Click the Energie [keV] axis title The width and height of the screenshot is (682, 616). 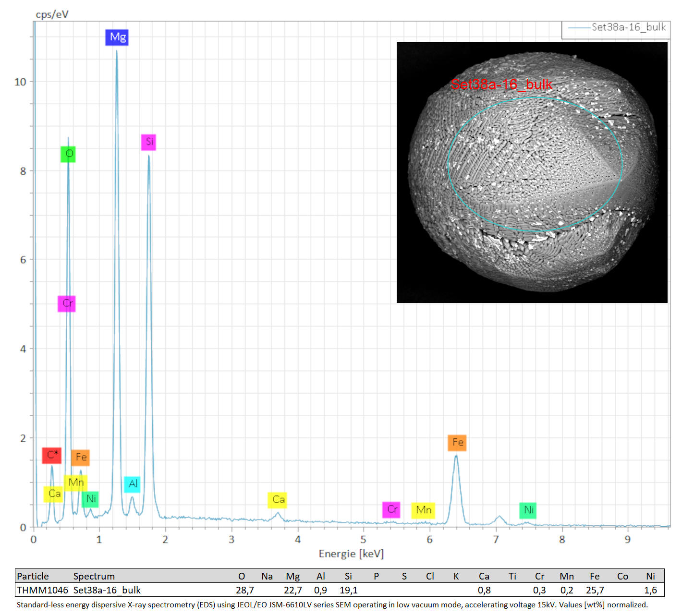tap(351, 554)
